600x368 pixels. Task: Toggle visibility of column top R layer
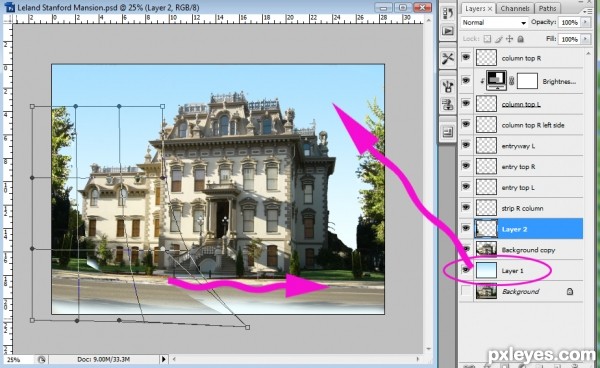(x=466, y=57)
